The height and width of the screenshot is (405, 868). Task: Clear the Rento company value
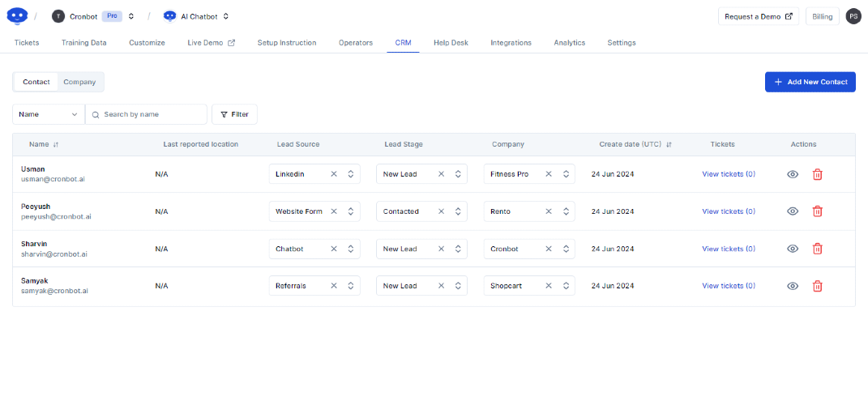tap(549, 211)
